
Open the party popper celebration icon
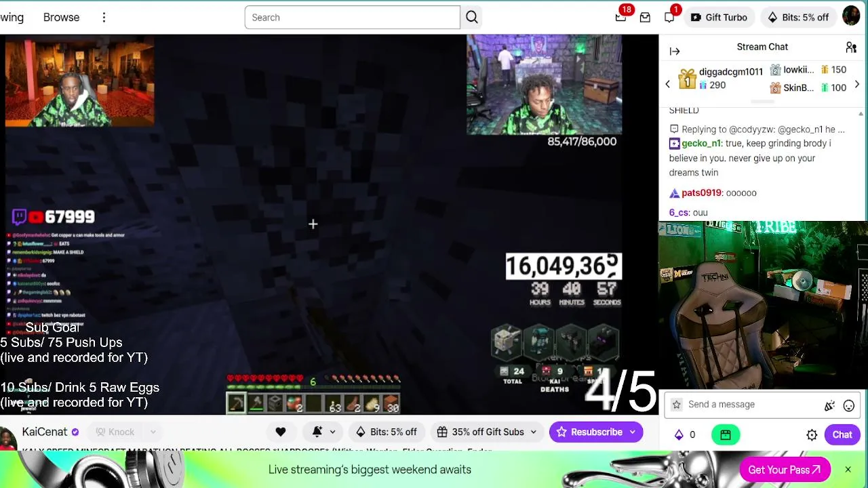click(829, 406)
